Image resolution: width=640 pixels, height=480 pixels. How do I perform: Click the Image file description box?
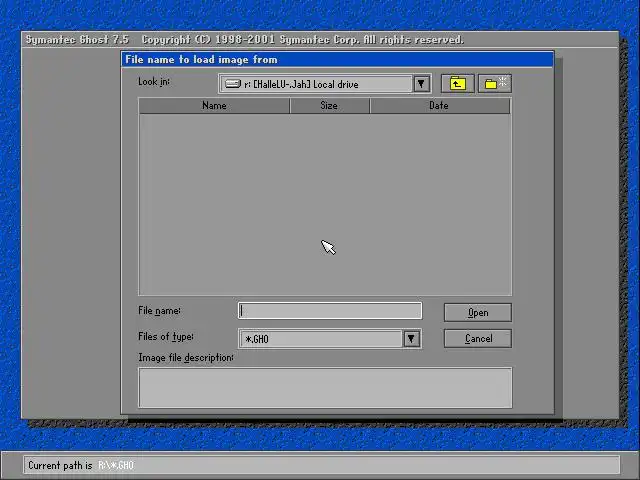pos(325,387)
